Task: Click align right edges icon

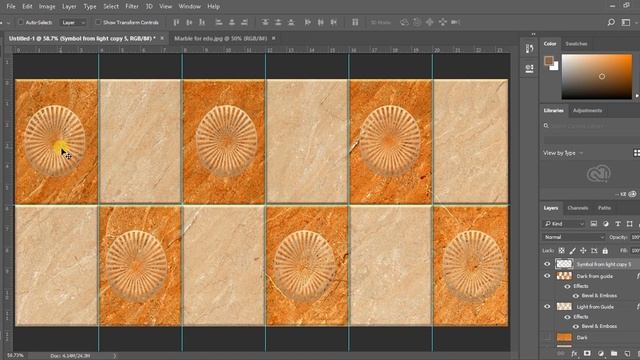Action: tap(244, 22)
